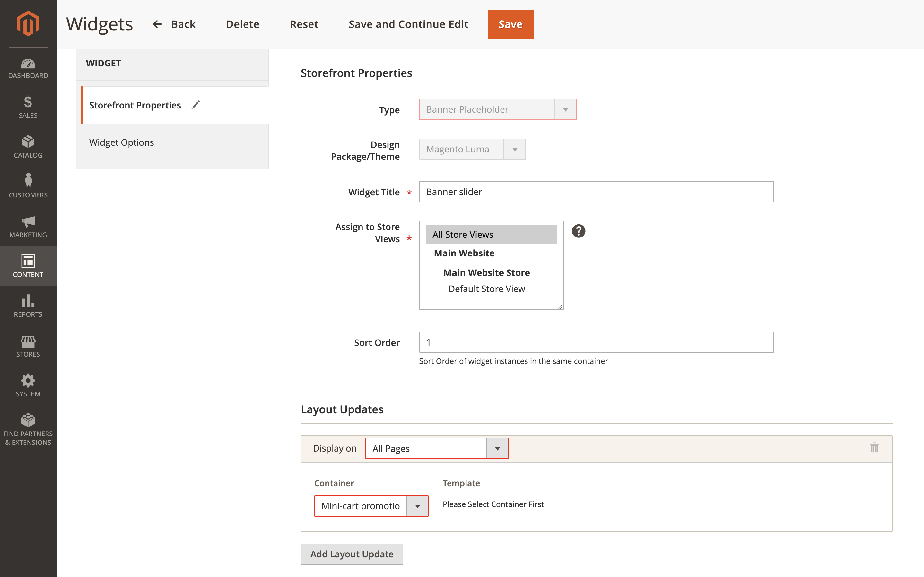This screenshot has width=924, height=577.
Task: Click the pencil icon next to Storefront Properties
Action: [x=196, y=104]
